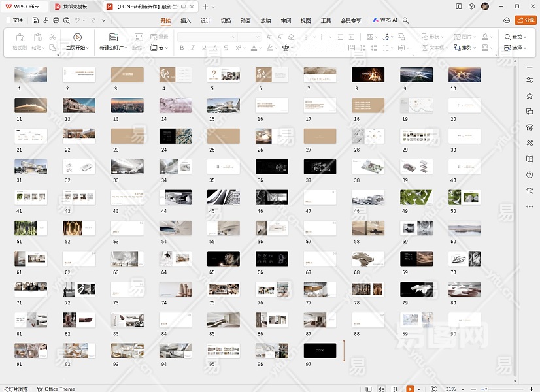Open the help question mark icon in sidebar

(529, 174)
